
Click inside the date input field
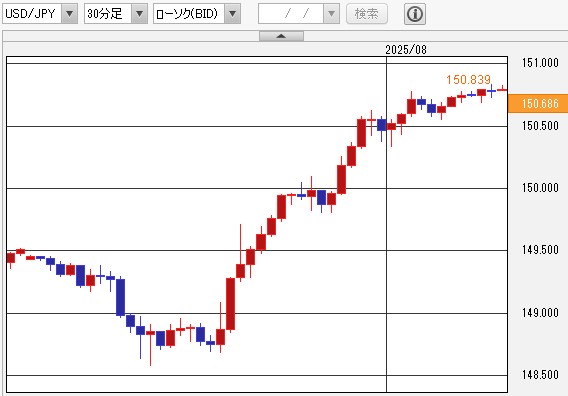click(291, 14)
